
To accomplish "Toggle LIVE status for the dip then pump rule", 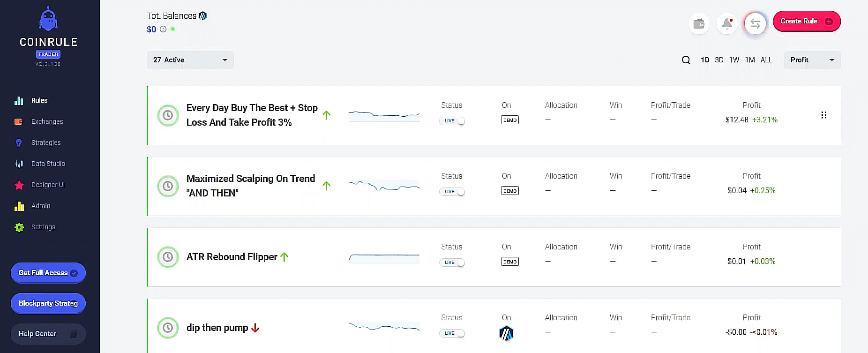I will tap(452, 333).
